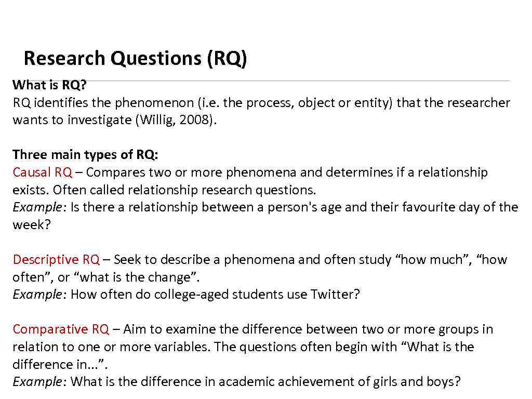Screen dimensions: 532x399
Task: Click the 'What is RQ?' heading
Action: coord(49,85)
